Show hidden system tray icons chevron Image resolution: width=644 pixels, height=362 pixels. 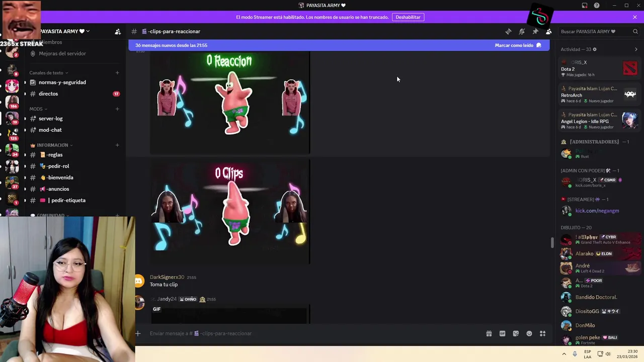coord(564,354)
